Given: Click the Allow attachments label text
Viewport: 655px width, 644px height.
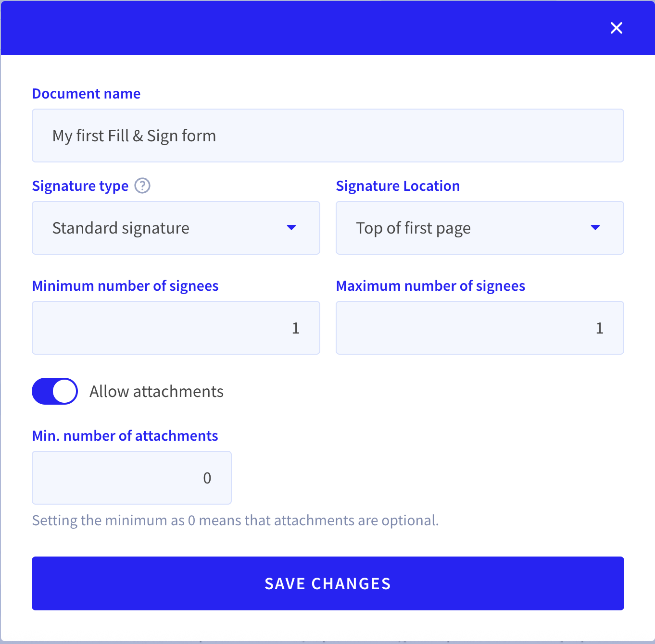Looking at the screenshot, I should (156, 391).
